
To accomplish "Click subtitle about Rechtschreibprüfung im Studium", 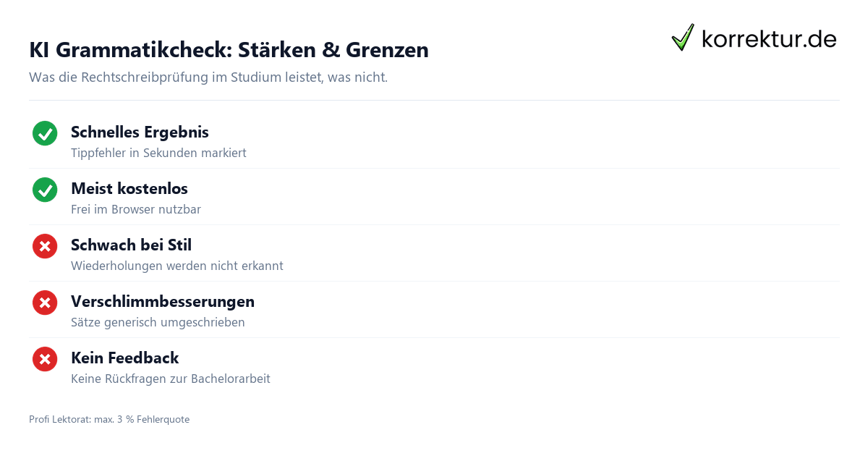I will point(208,77).
